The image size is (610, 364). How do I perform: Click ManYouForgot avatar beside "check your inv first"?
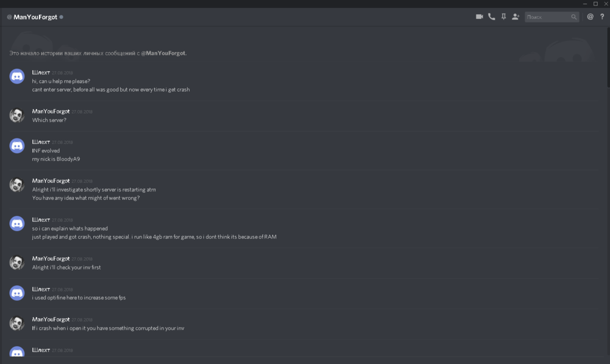[x=17, y=263]
